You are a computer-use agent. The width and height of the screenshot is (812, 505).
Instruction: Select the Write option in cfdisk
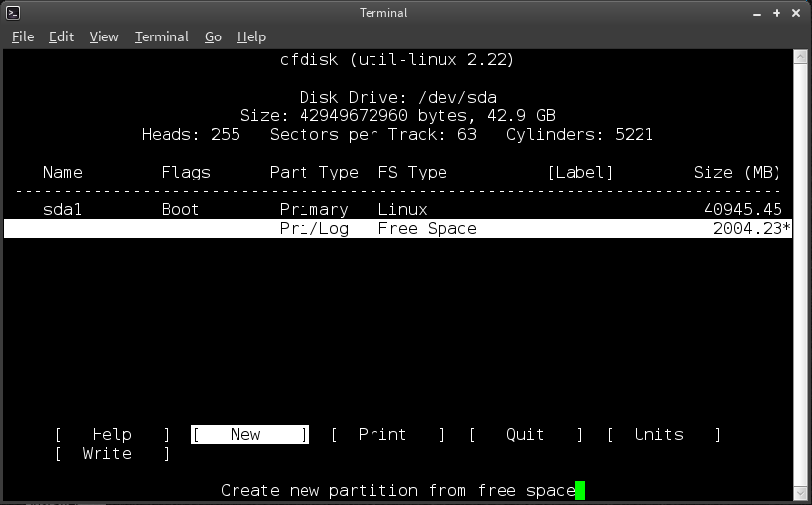112,453
